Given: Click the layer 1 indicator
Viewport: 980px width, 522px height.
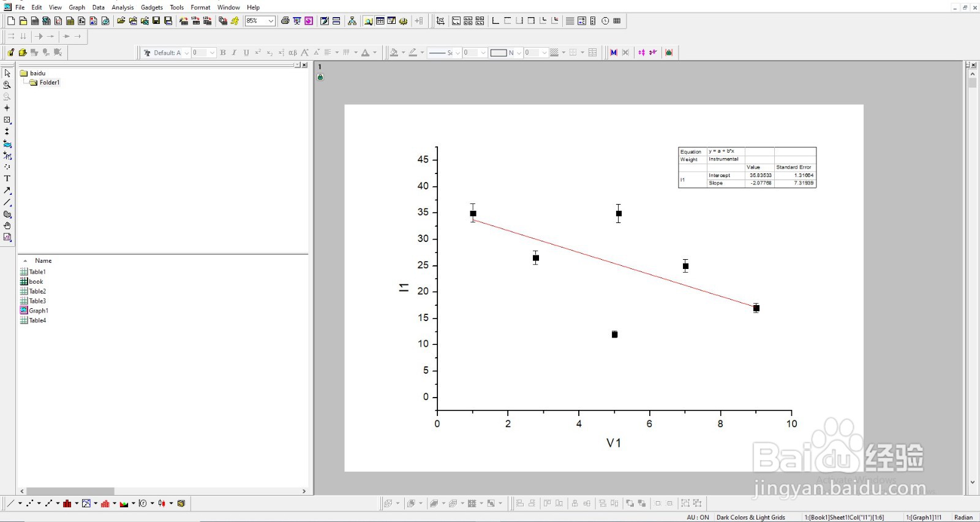Looking at the screenshot, I should [x=319, y=67].
